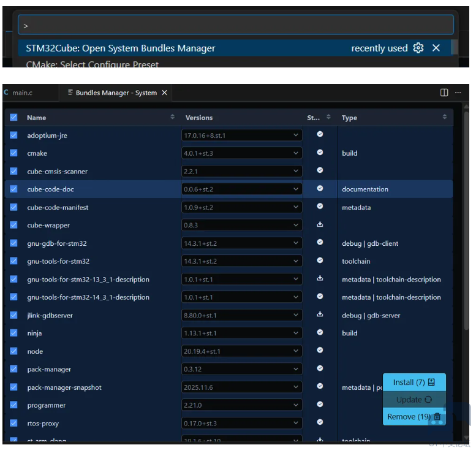Click installed status icon for gnu-tools-for-stm32
This screenshot has height=453, width=476.
point(320,261)
